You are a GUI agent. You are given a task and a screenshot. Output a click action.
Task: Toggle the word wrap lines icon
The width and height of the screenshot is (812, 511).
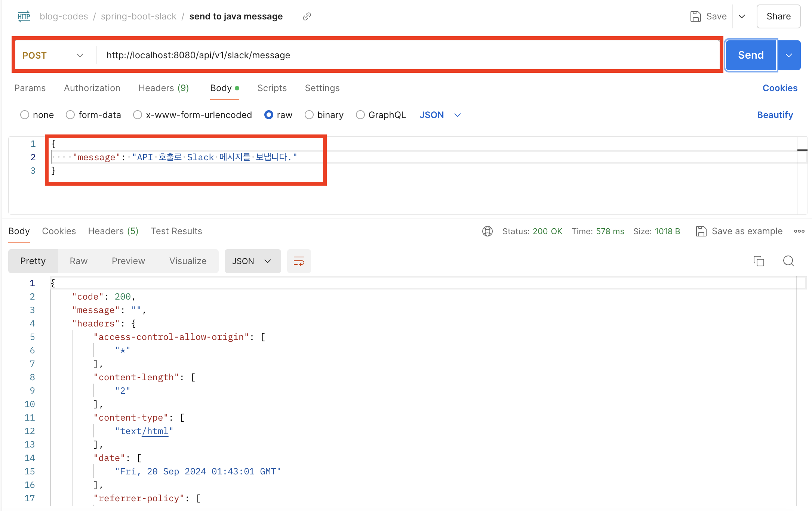[x=299, y=261]
